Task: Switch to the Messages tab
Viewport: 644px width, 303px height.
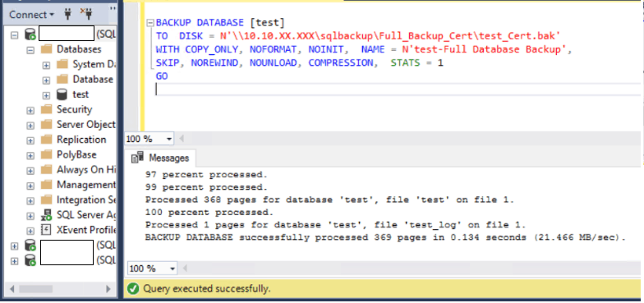Action: [161, 158]
